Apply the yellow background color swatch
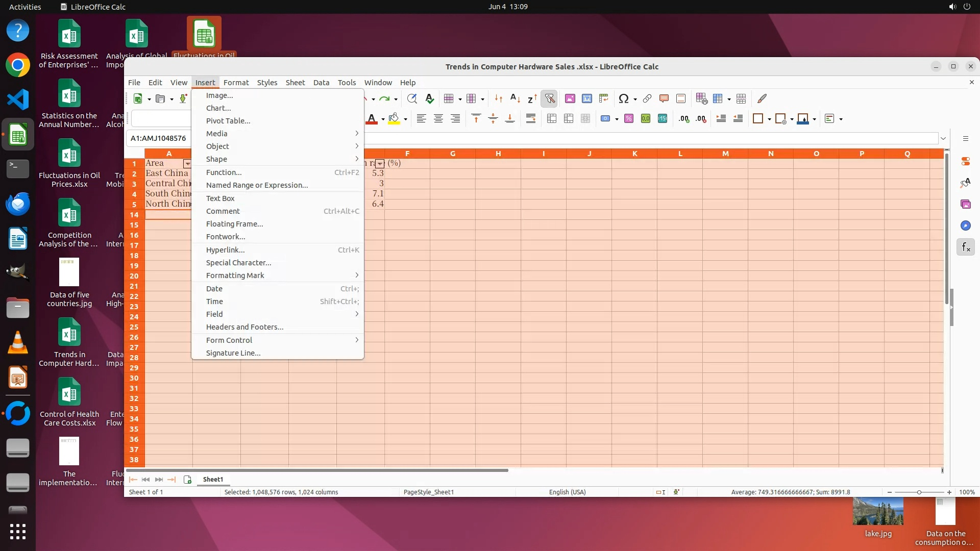 pos(394,119)
